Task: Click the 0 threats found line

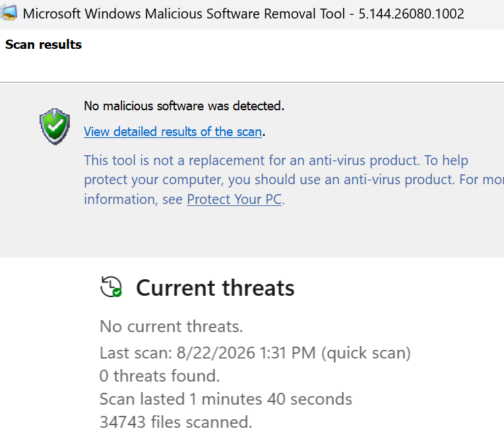Action: click(160, 376)
